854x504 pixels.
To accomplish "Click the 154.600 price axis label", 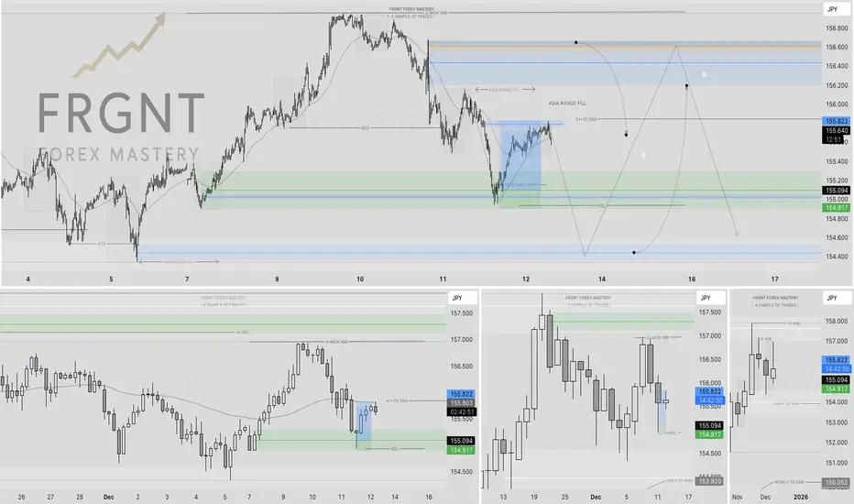I will click(837, 237).
